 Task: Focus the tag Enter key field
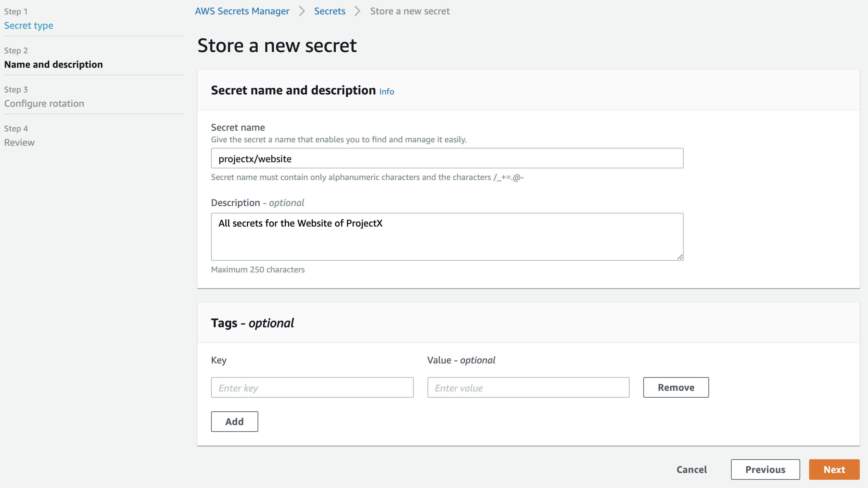[x=312, y=388]
